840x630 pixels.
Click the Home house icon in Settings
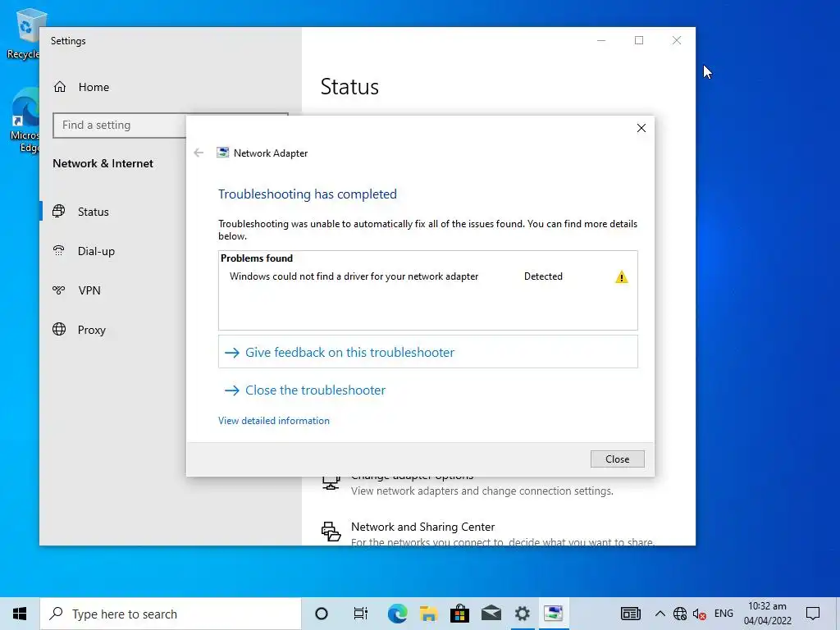tap(59, 87)
